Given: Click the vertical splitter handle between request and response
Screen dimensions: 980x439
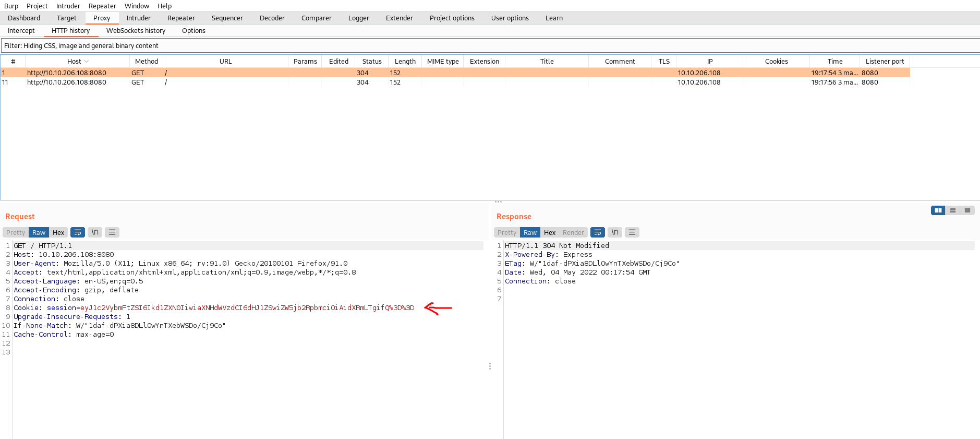Looking at the screenshot, I should coord(490,366).
